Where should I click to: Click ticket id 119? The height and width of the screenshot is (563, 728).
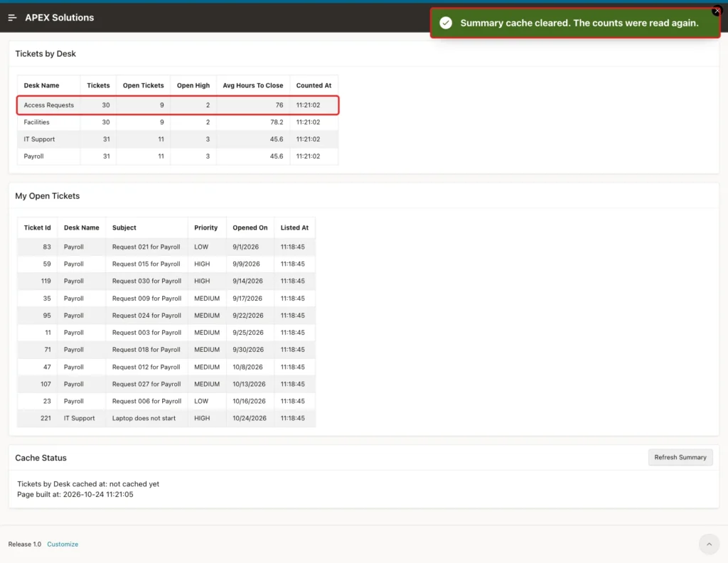tap(45, 281)
